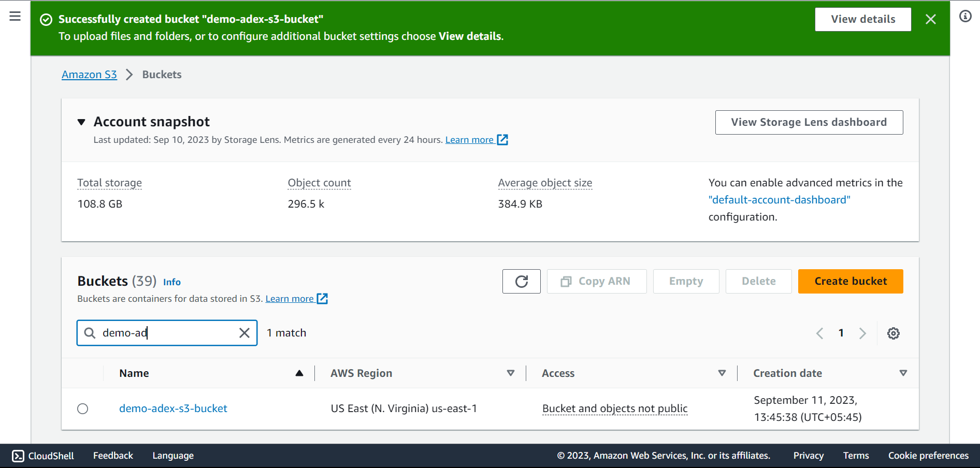Click US East (N. Virginia) region cell

[404, 408]
